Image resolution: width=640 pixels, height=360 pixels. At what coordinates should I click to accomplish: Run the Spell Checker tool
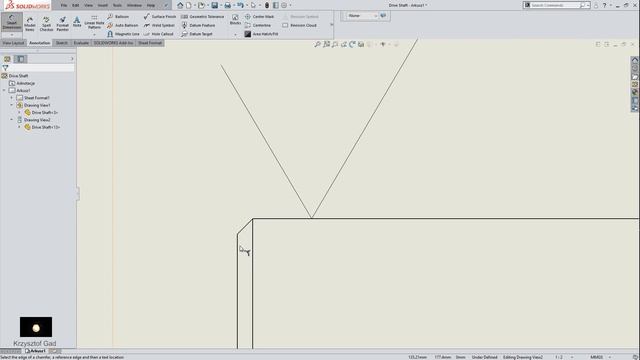tap(46, 24)
